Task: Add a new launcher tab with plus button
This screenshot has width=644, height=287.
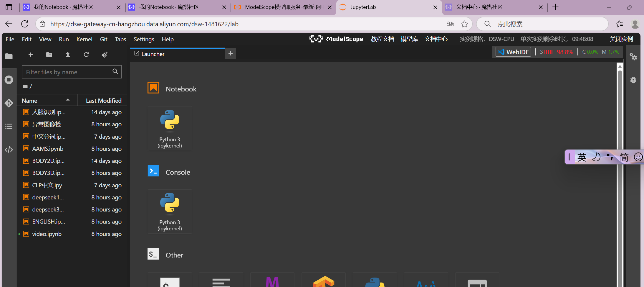Action: [231, 53]
